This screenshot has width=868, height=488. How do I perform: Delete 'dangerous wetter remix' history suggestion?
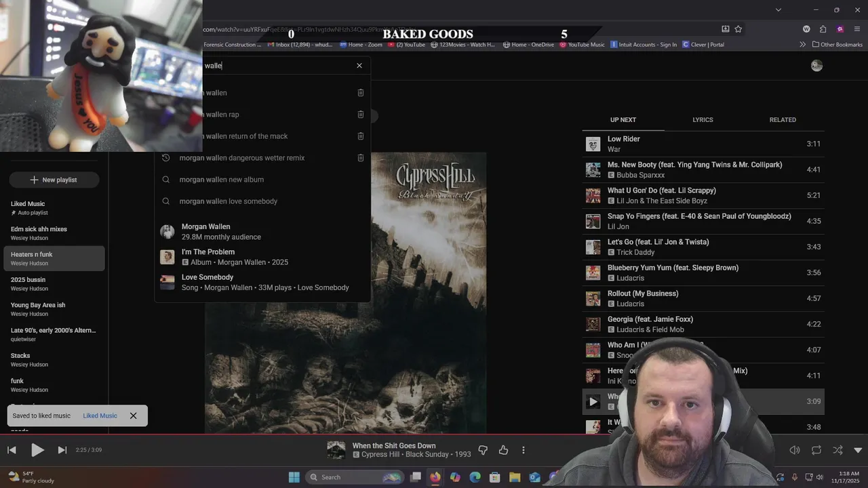click(361, 158)
